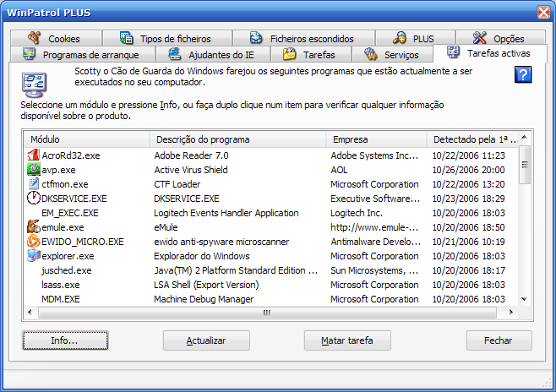556x392 pixels.
Task: Click the 10/23/2006 18:29 date cell
Action: [468, 199]
